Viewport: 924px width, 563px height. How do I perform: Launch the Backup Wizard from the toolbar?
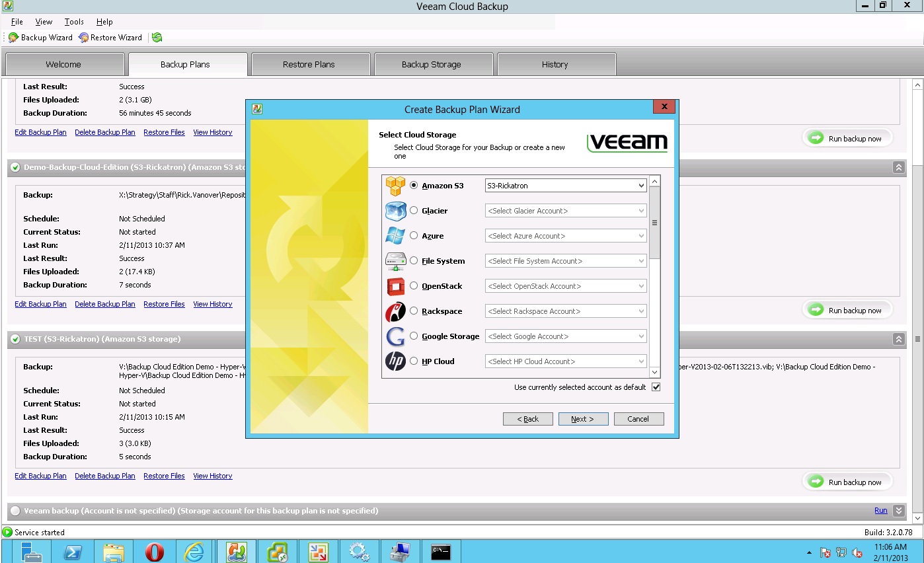(40, 38)
